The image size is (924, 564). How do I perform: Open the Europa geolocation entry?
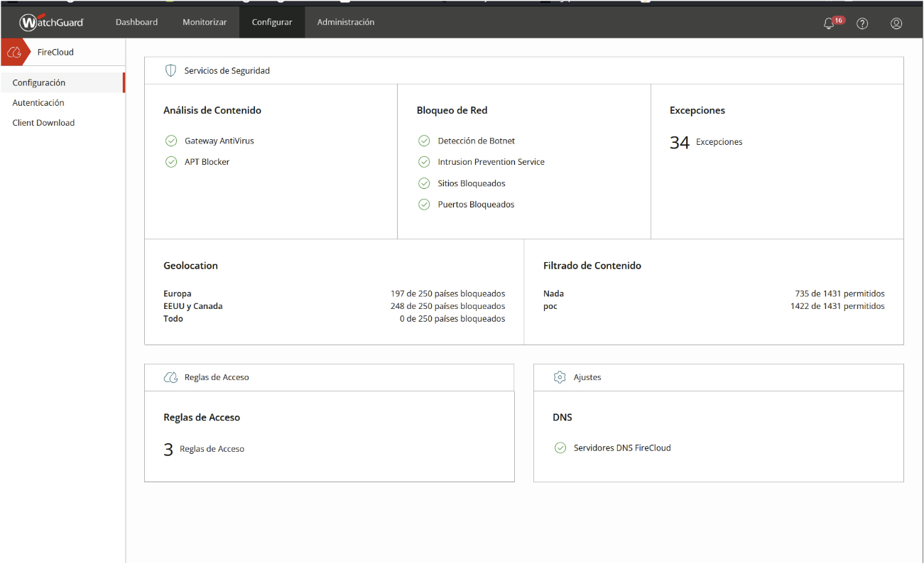pos(178,293)
